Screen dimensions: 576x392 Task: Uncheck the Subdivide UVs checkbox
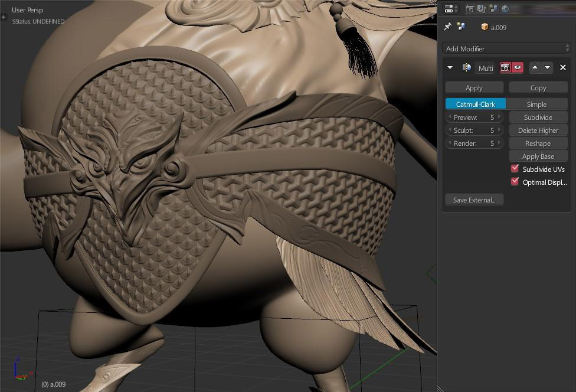coord(515,169)
